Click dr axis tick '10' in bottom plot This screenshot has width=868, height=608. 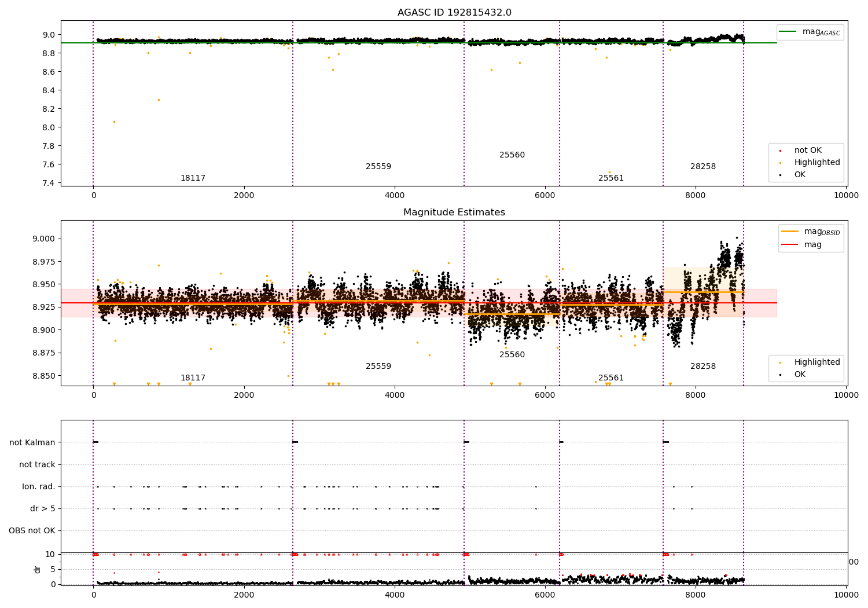[x=51, y=554]
